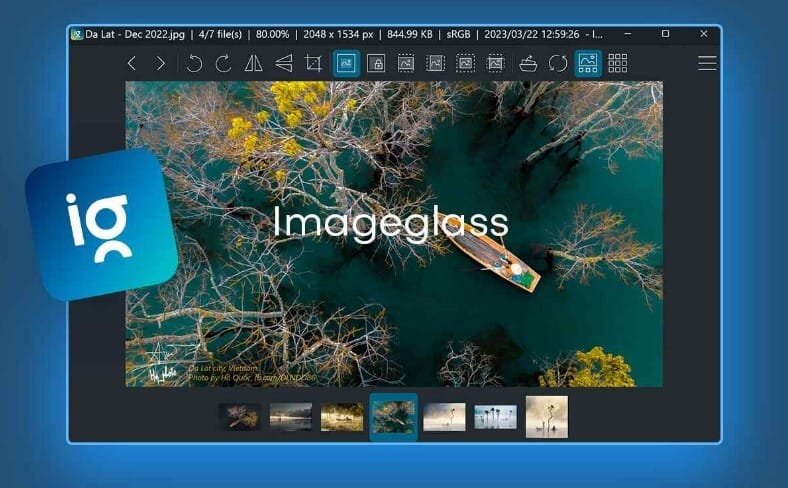
Task: Rotate image clockwise
Action: [x=223, y=63]
